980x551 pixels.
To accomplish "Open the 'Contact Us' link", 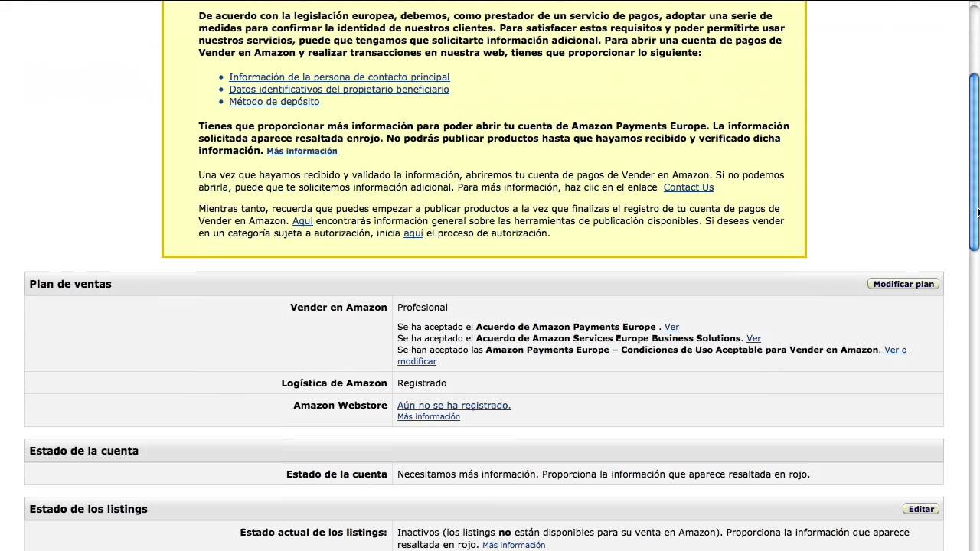I will 688,187.
